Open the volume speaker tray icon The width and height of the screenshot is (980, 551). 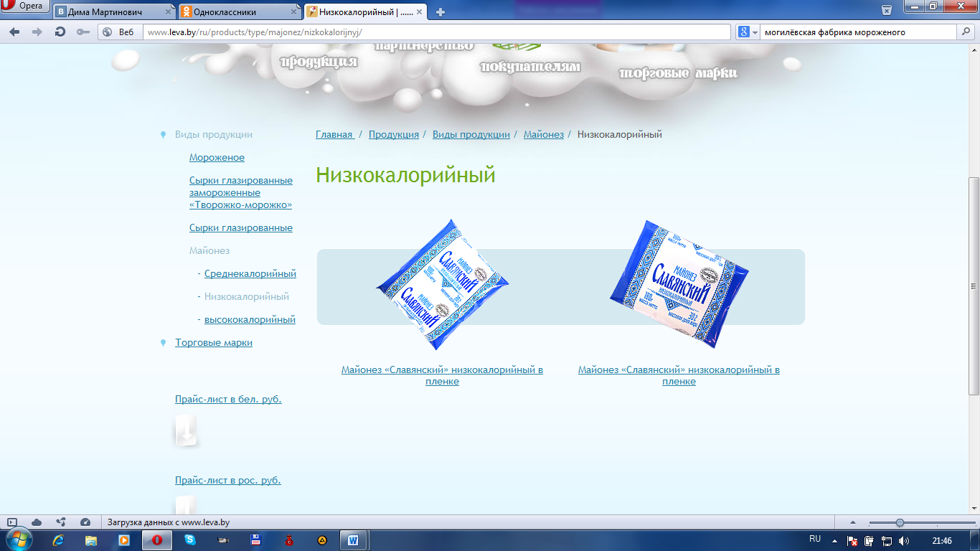point(903,540)
